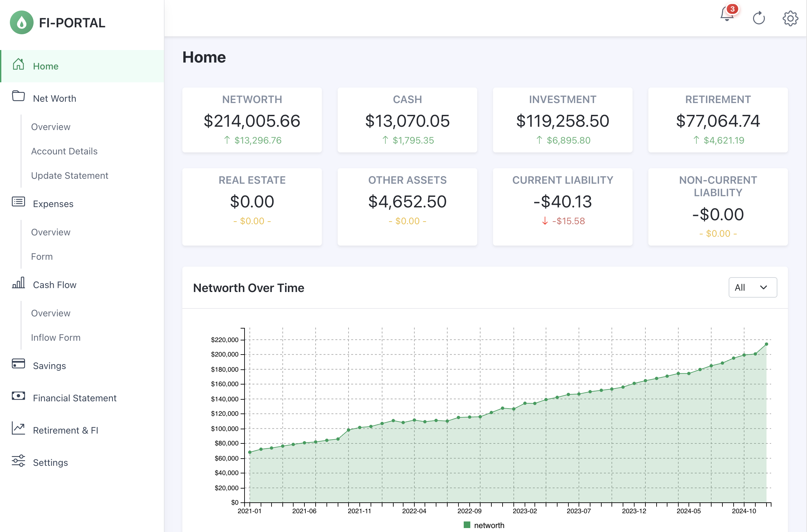The image size is (807, 532).
Task: Click the Cash Flow bar chart icon
Action: tap(18, 282)
